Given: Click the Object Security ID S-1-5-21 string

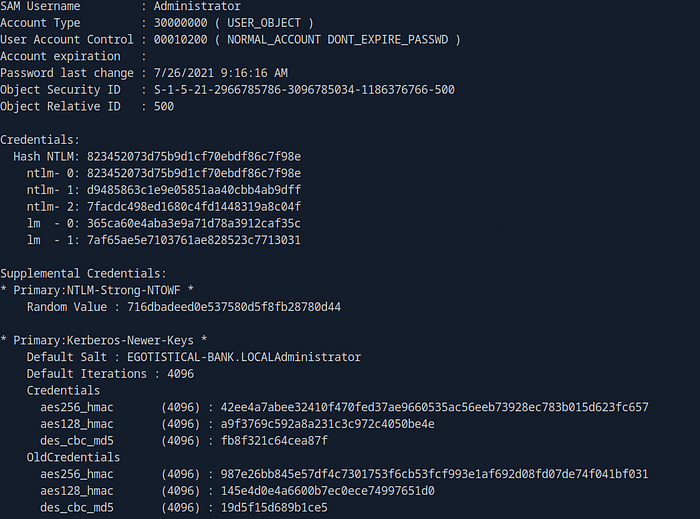Looking at the screenshot, I should (x=304, y=90).
